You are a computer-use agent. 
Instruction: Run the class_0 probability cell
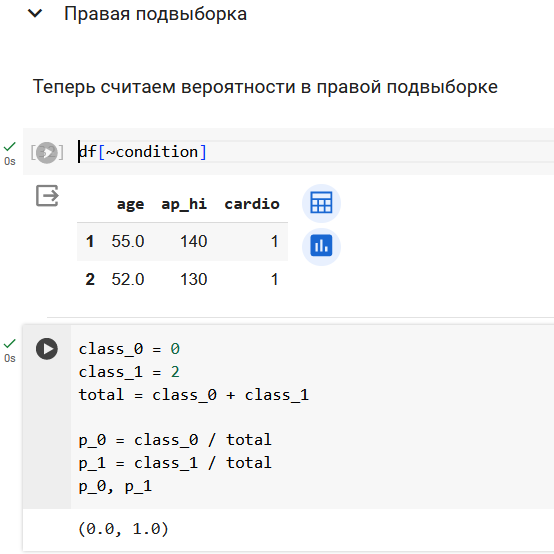click(x=47, y=349)
